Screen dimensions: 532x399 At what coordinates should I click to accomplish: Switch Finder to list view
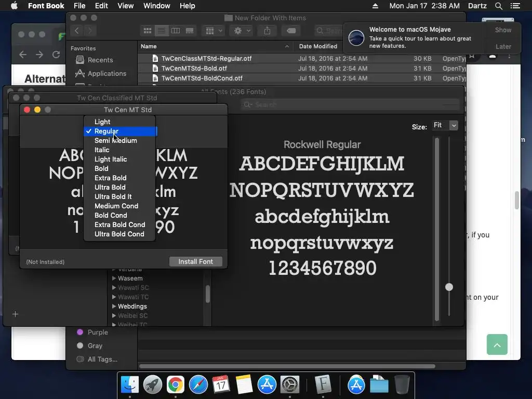[x=162, y=31]
